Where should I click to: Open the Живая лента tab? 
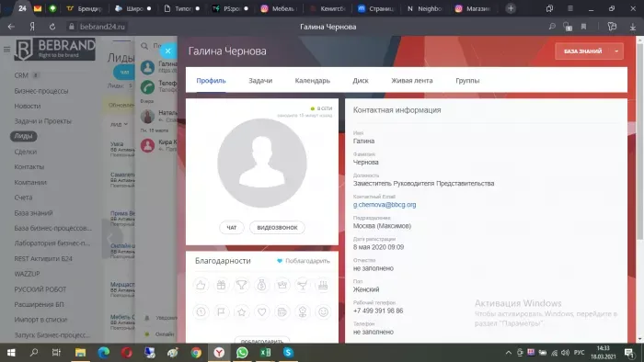click(x=412, y=81)
